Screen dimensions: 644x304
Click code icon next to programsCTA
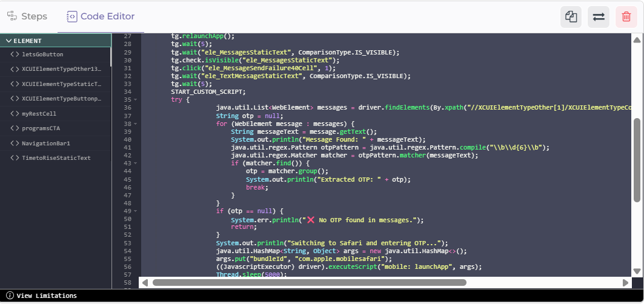[15, 128]
